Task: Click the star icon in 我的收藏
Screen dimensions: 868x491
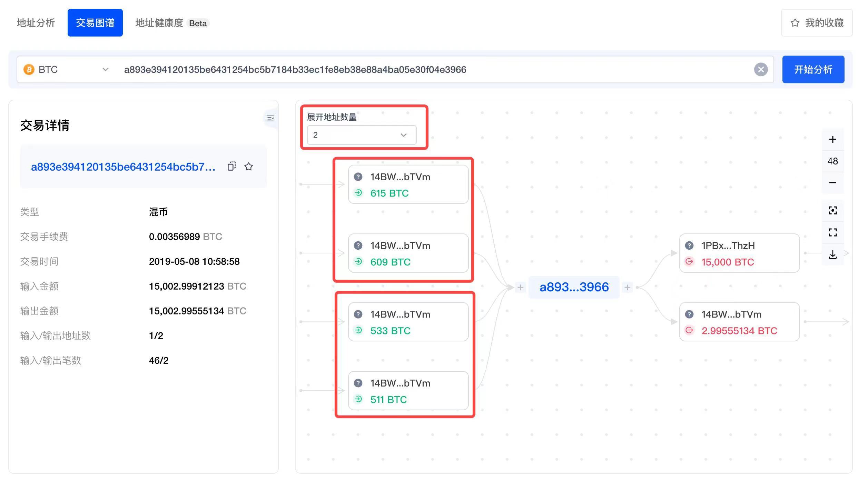Action: [795, 23]
